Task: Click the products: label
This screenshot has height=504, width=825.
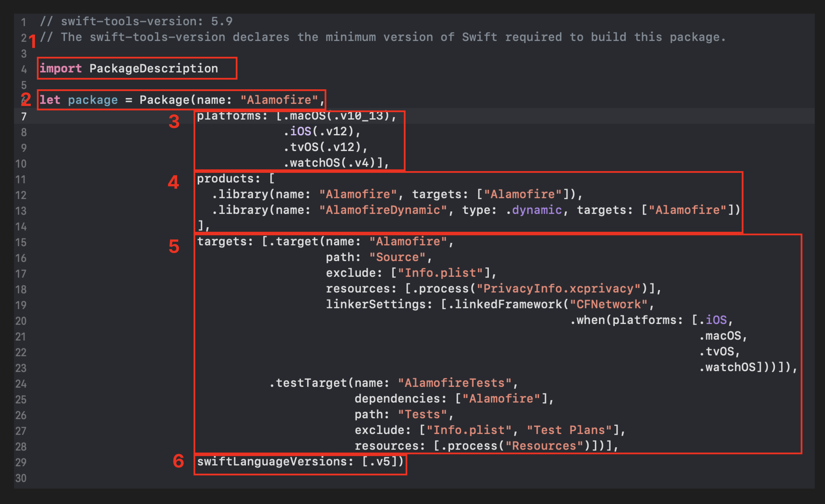Action: point(228,179)
